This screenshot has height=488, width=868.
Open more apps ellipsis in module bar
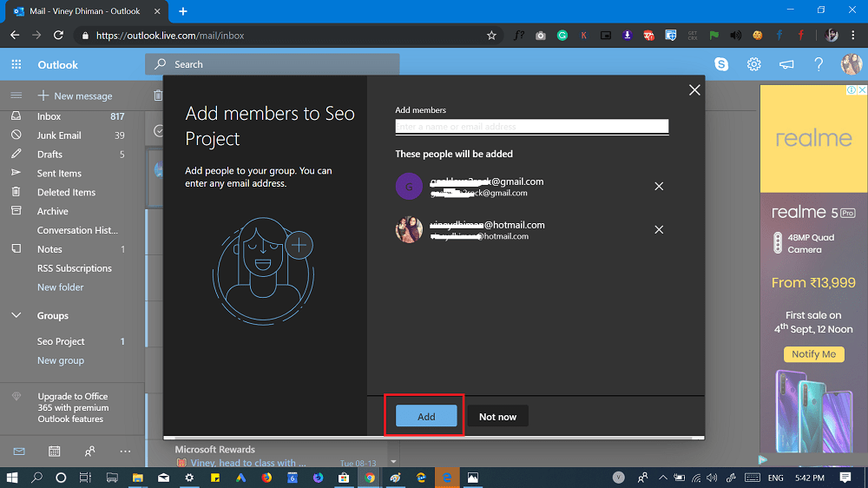coord(125,452)
